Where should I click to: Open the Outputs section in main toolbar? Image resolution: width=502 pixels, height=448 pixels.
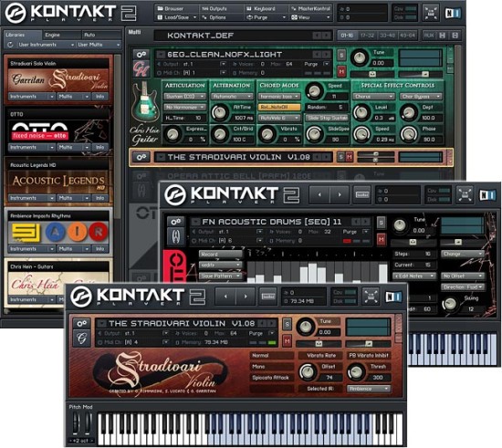215,8
